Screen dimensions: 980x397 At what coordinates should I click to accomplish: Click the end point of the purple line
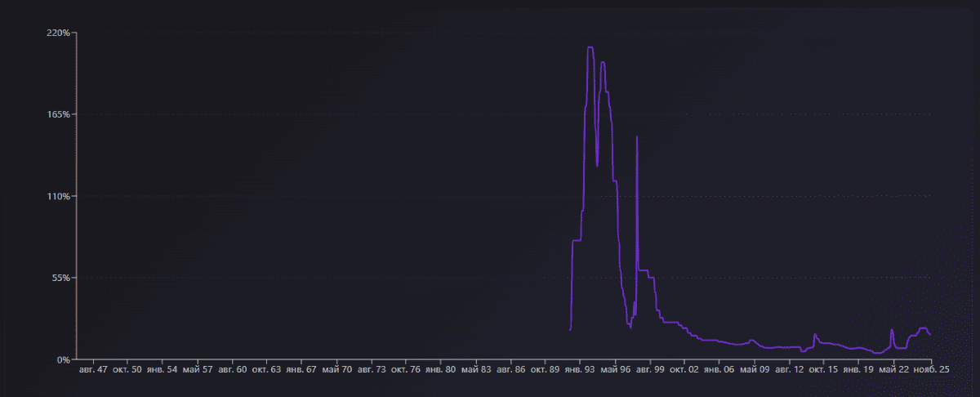[930, 335]
